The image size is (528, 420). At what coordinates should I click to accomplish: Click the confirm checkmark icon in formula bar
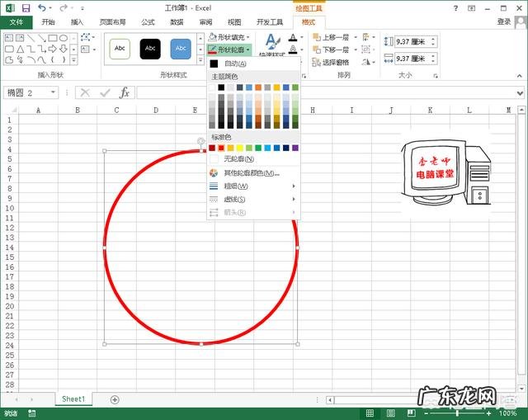[105, 92]
